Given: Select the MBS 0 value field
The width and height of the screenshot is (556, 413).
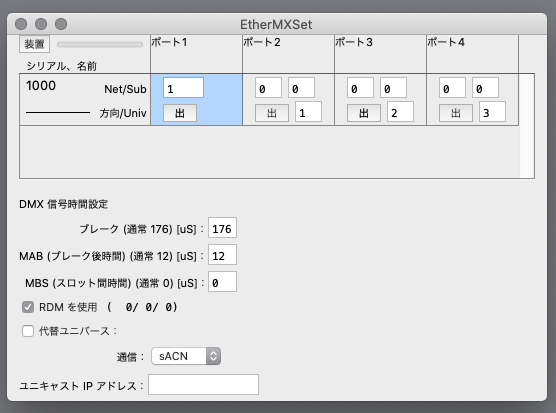Looking at the screenshot, I should 222,282.
